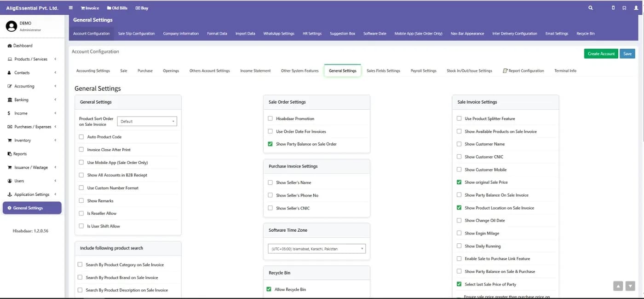Enable Auto Product Code checkbox
This screenshot has width=644, height=299.
click(x=81, y=137)
